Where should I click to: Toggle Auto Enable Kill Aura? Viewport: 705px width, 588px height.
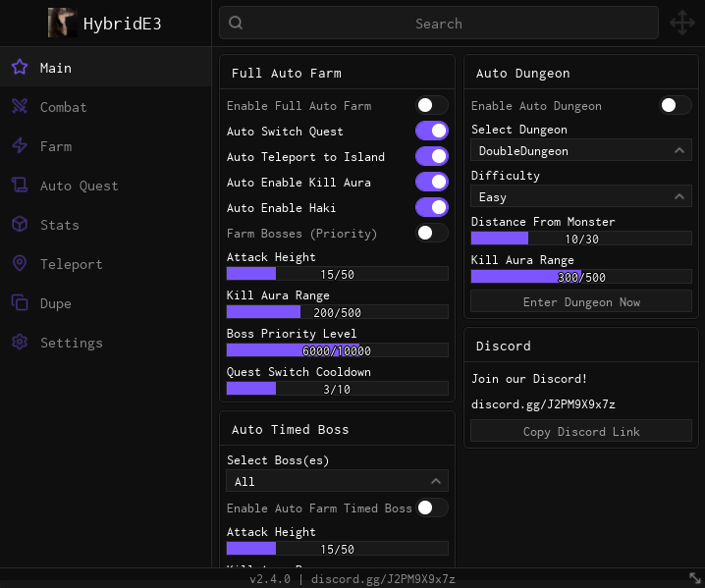(x=432, y=182)
